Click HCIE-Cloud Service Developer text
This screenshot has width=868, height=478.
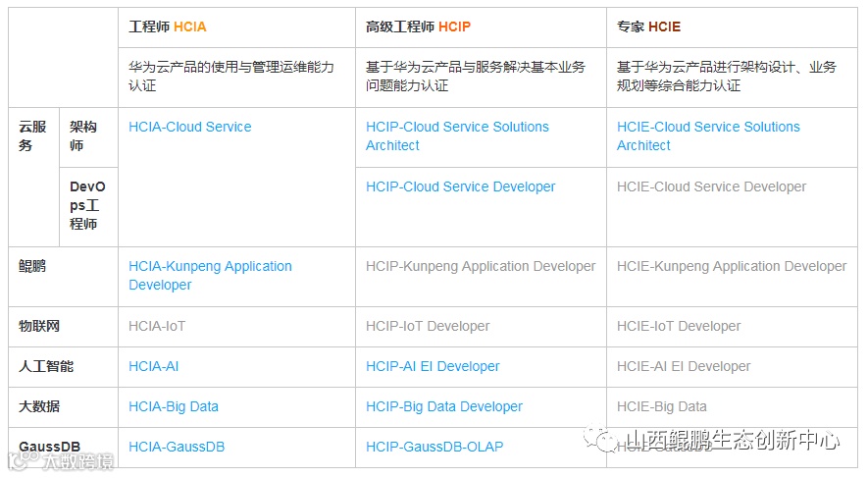tap(711, 186)
